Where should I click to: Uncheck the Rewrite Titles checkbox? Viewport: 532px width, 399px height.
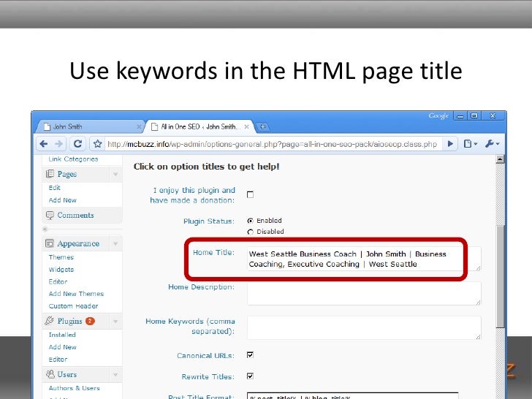(250, 376)
